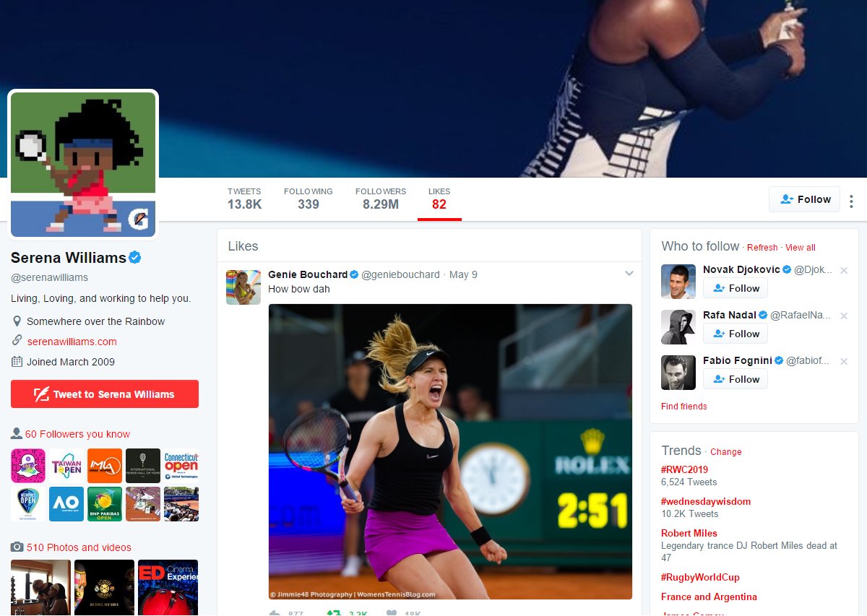Viewport: 867px width, 616px height.
Task: Open Novak Djokovic's avatar
Action: coord(678,282)
